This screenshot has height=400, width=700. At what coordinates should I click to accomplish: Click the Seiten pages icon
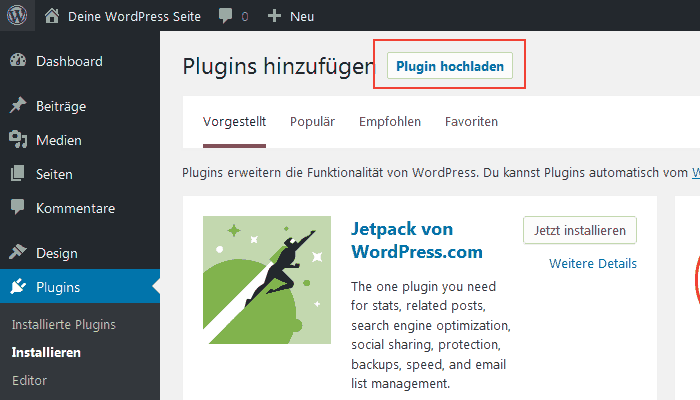pyautogui.click(x=18, y=174)
